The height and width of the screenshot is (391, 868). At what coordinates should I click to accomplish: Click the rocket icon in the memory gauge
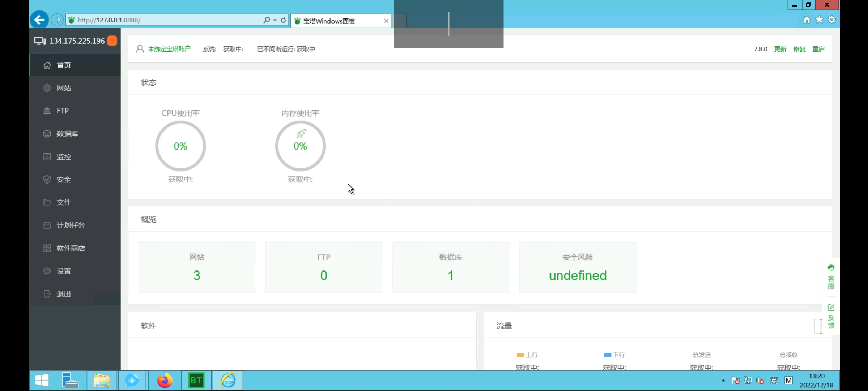[301, 134]
